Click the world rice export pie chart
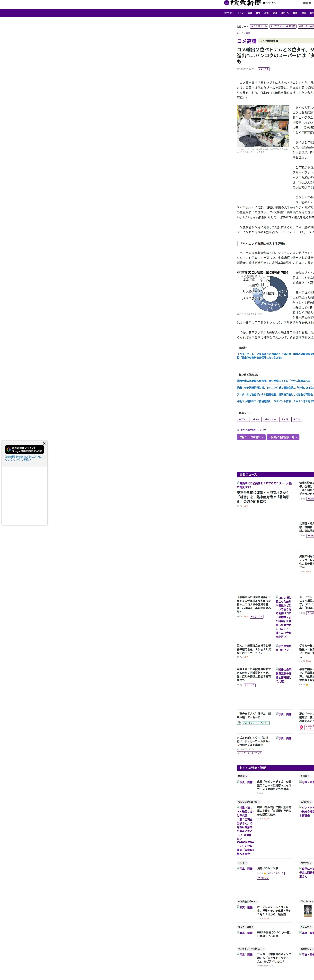The width and height of the screenshot is (314, 980). click(x=263, y=291)
